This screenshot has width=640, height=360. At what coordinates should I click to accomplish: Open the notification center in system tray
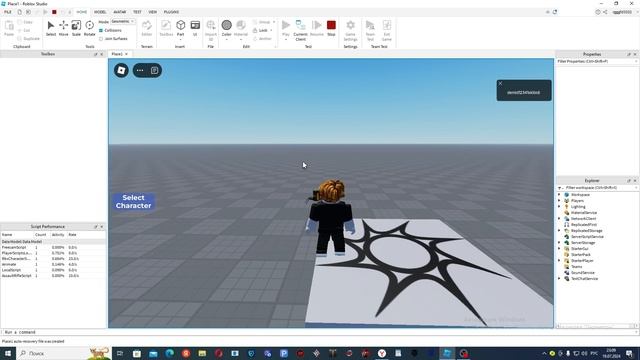click(629, 353)
